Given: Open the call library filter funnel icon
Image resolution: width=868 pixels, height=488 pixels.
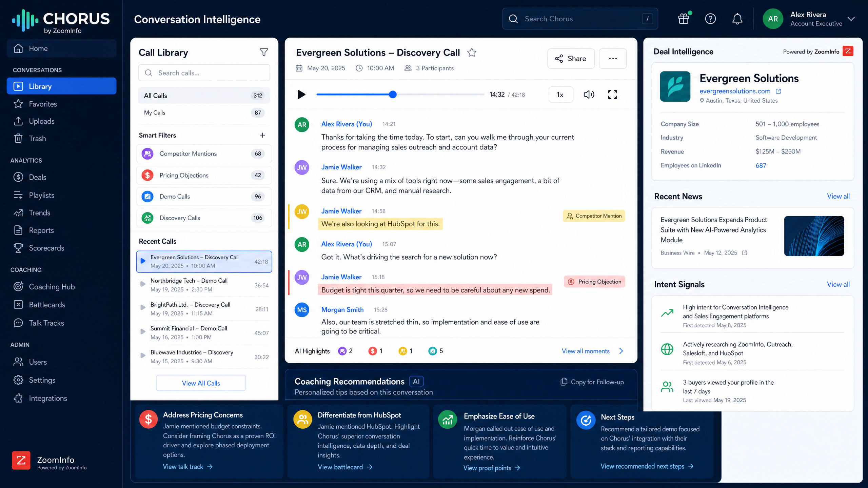Looking at the screenshot, I should (264, 52).
